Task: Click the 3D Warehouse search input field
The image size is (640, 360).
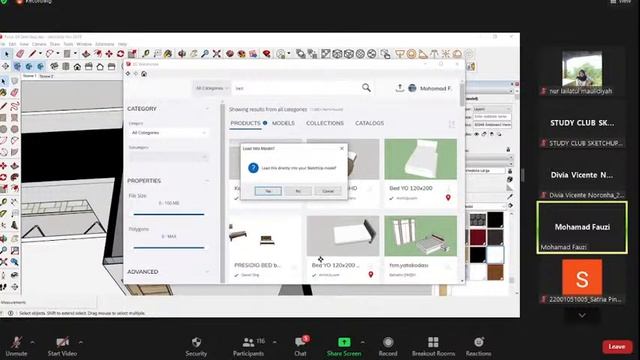Action: tap(296, 88)
